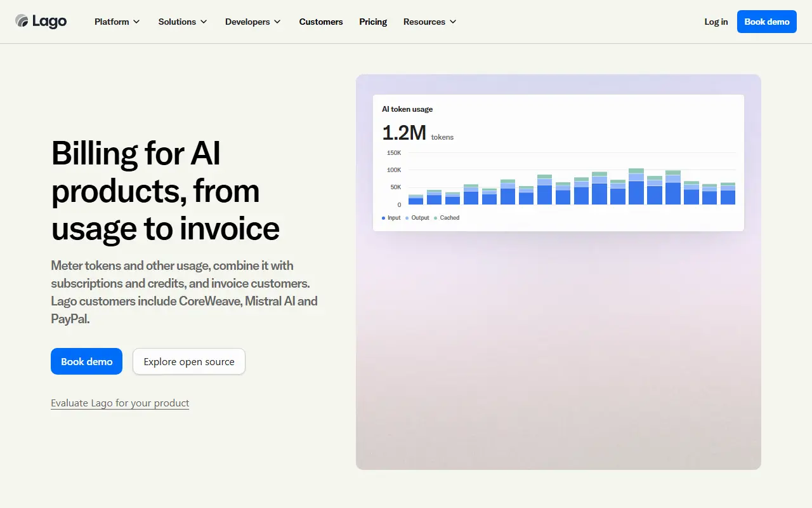Screen dimensions: 812x508
Task: Open the Developers menu
Action: (253, 22)
